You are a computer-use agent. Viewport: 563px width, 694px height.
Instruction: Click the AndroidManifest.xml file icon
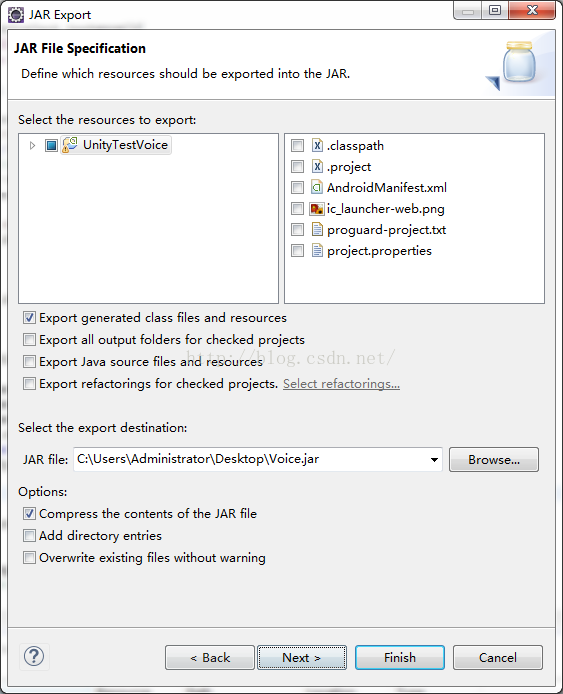(317, 187)
